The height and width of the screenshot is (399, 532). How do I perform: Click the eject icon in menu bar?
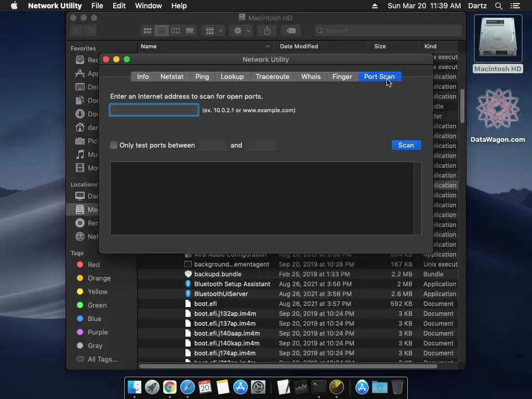coord(375,6)
